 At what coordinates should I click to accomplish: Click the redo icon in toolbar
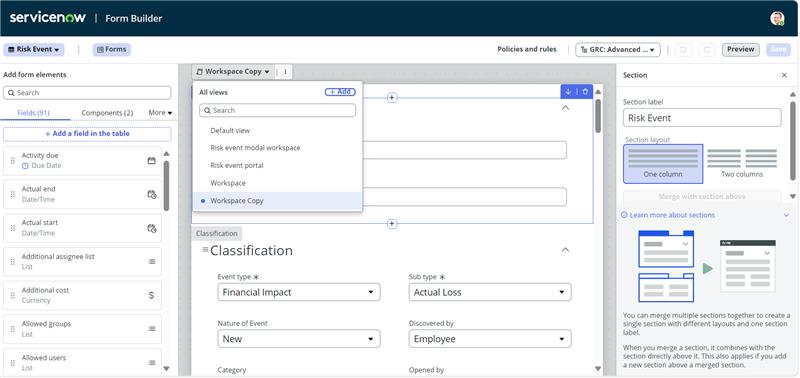(x=707, y=49)
